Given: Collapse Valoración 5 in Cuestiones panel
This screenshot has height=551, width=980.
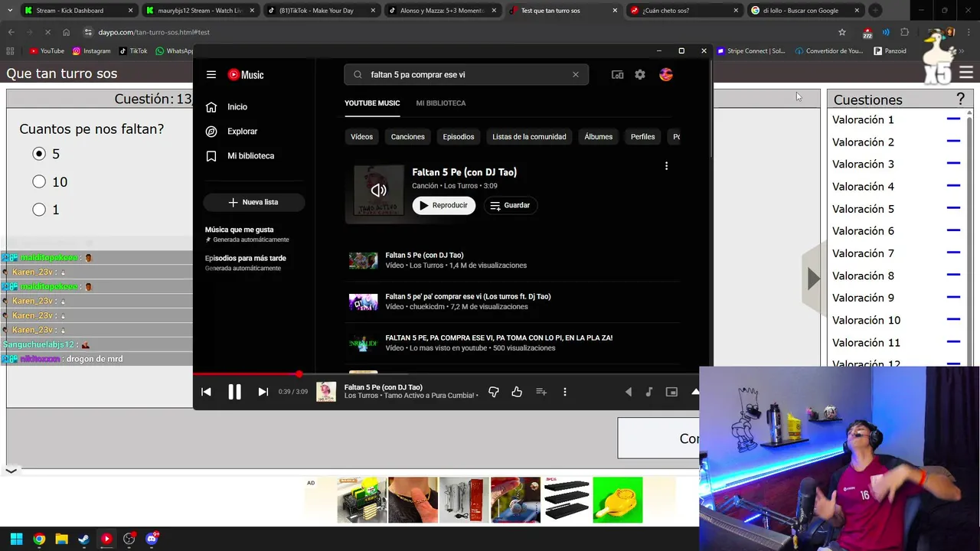Looking at the screenshot, I should 953,208.
